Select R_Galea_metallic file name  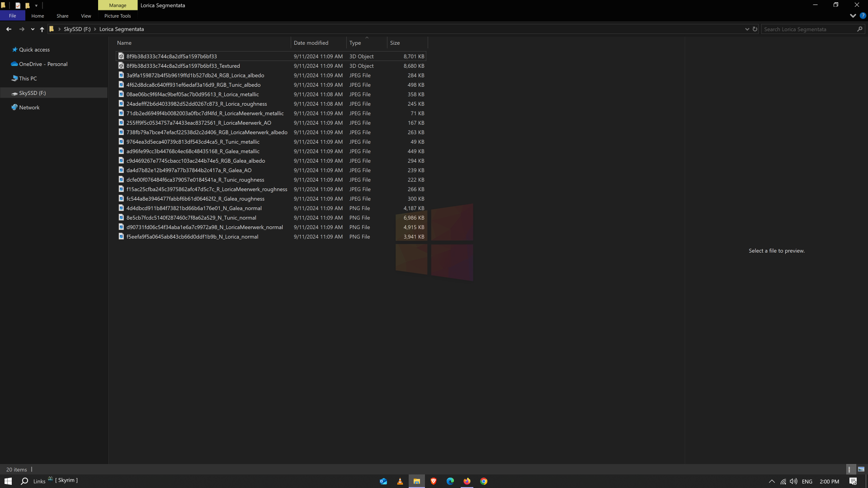(193, 151)
